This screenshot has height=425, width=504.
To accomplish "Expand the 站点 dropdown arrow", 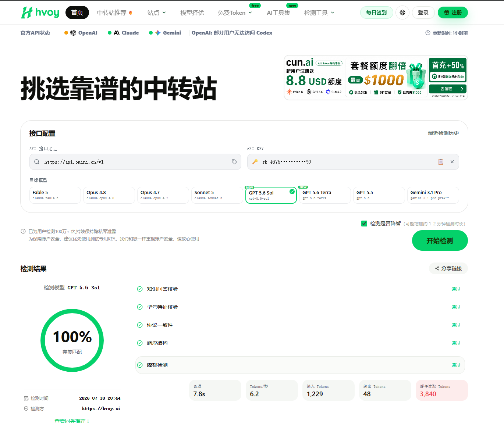I will (164, 12).
